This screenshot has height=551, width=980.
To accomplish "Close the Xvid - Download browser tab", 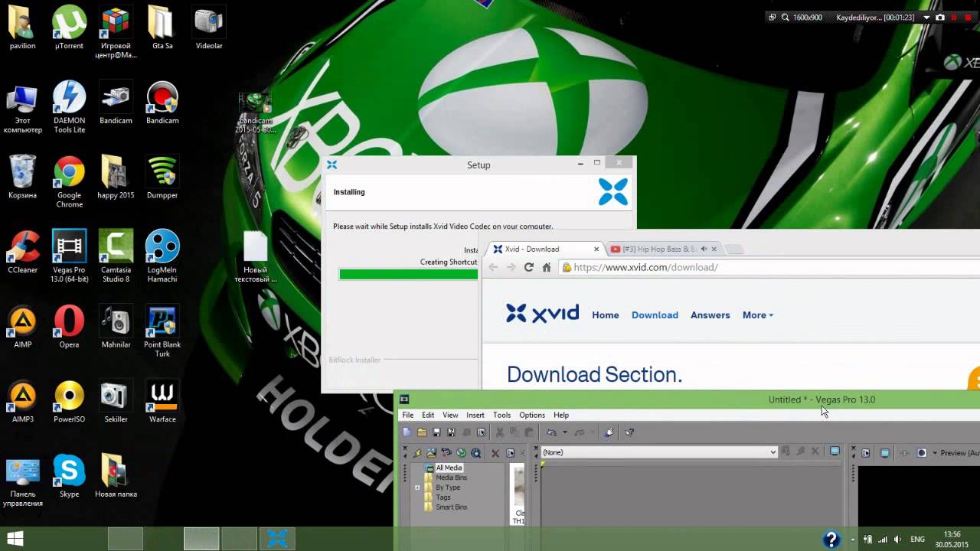I will 596,249.
